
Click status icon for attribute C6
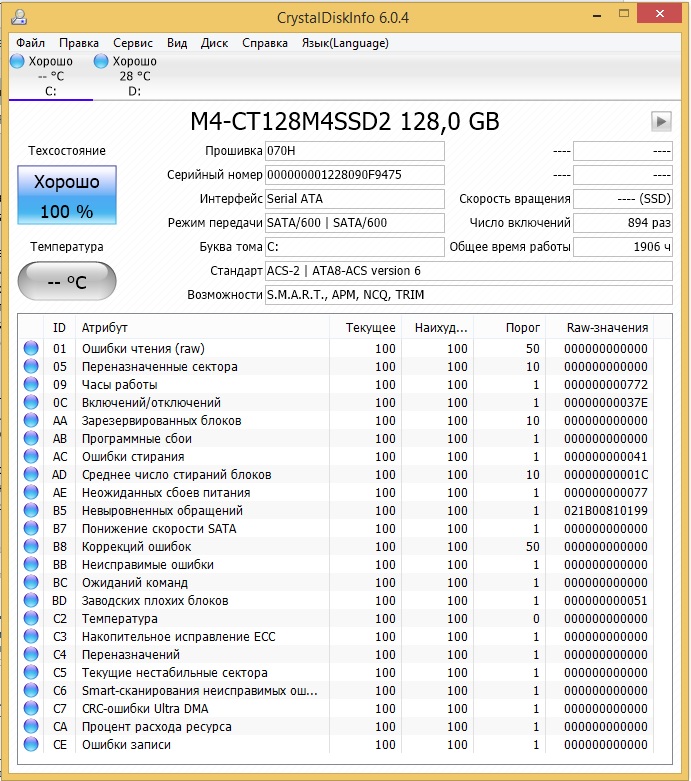pyautogui.click(x=31, y=690)
